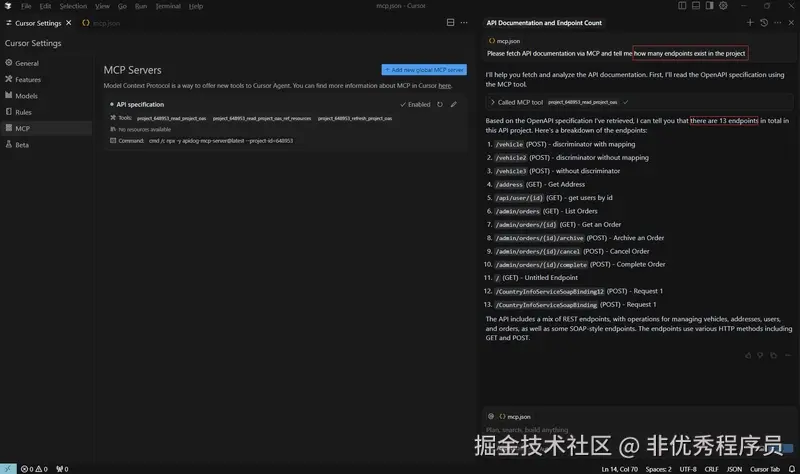800x474 pixels.
Task: Click the Cursor logo in the title bar
Action: pyautogui.click(x=8, y=6)
